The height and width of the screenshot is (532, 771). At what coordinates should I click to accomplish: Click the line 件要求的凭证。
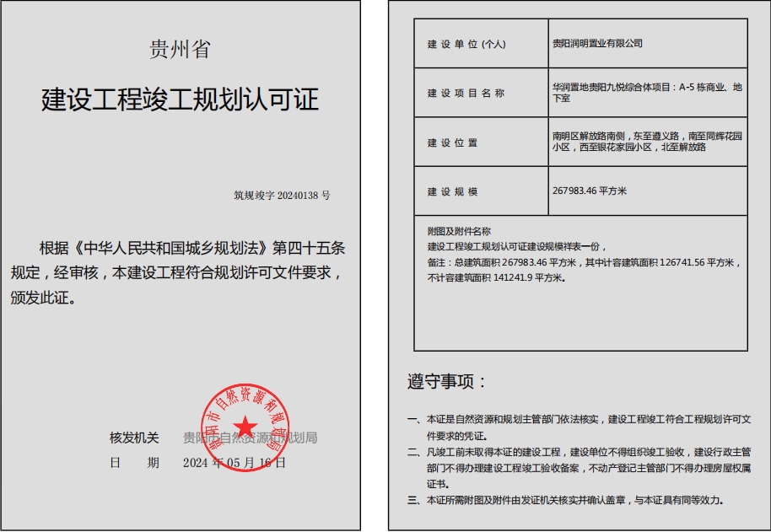tap(457, 436)
